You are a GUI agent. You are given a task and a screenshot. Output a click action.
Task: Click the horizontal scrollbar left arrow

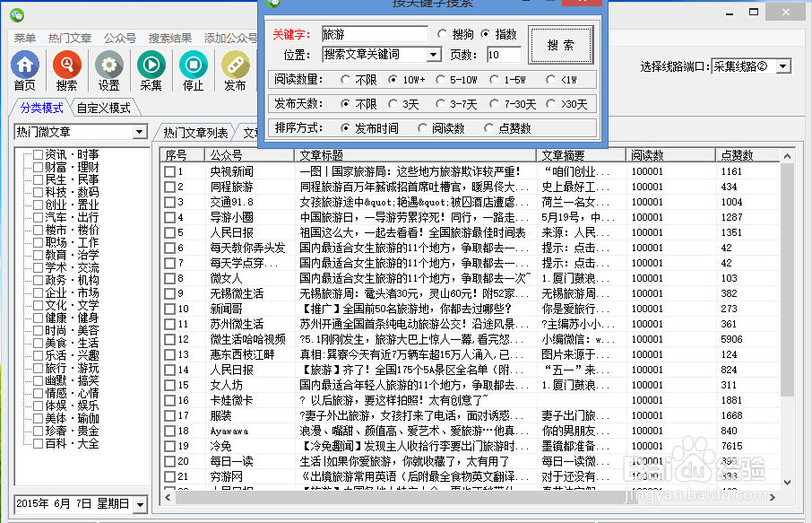click(168, 497)
